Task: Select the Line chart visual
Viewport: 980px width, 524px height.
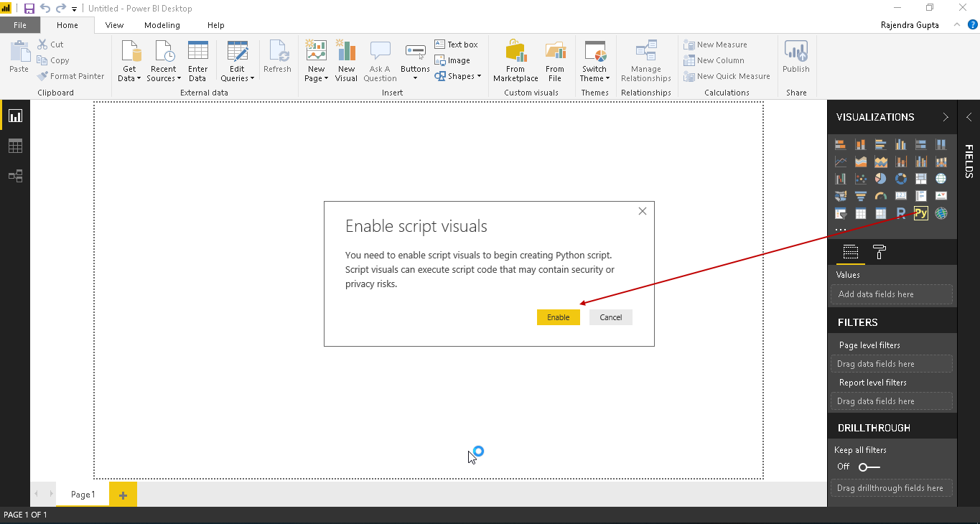Action: tap(841, 162)
